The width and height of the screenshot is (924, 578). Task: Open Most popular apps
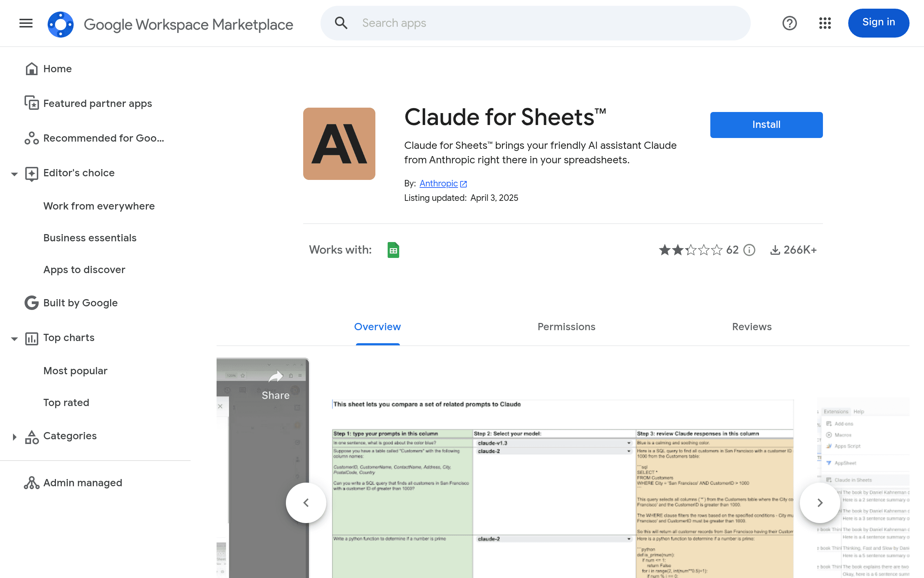(x=75, y=371)
